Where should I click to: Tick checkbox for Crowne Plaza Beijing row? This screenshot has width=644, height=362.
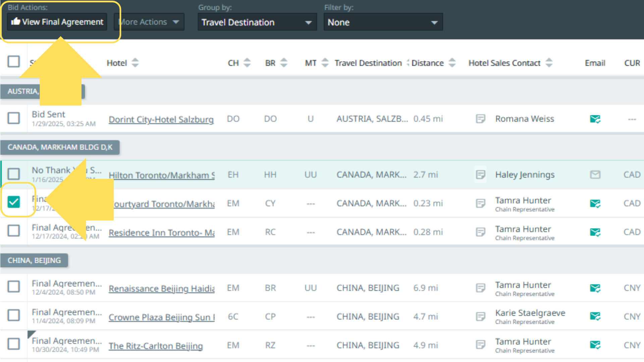[14, 315]
